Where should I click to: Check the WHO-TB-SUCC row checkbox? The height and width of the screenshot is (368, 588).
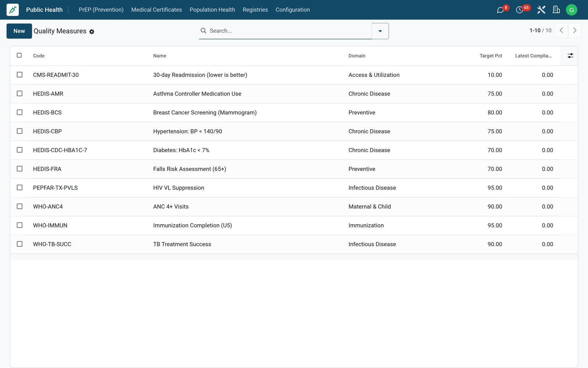point(19,244)
